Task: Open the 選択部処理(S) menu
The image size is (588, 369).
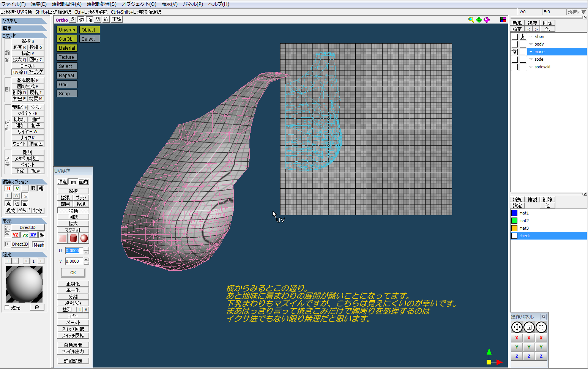Action: (x=101, y=4)
